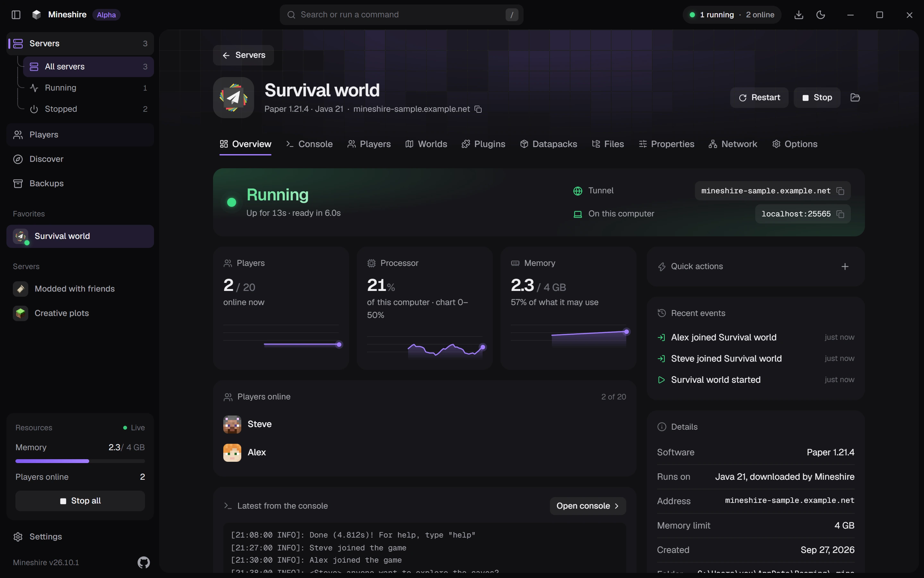This screenshot has height=578, width=924.
Task: Switch to the Console tab
Action: [309, 144]
